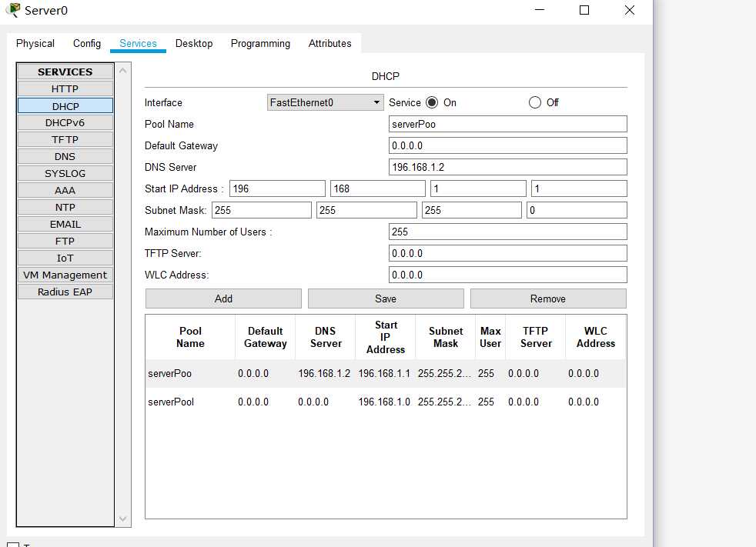
Task: Open the FastEthernet0 interface dropdown
Action: click(326, 102)
